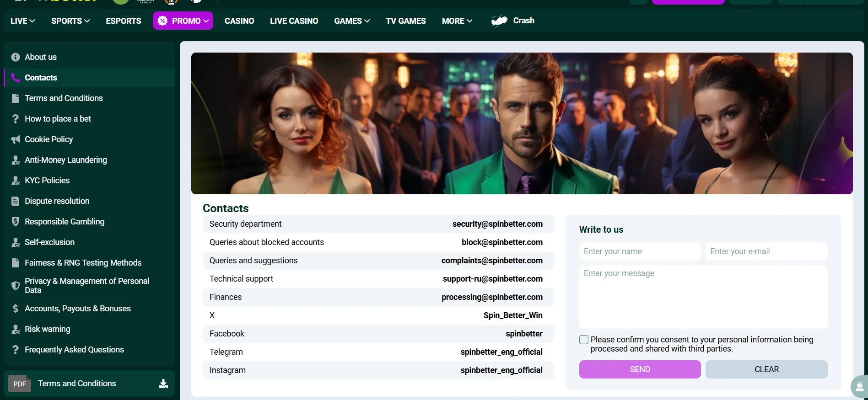Focus the Enter your message textarea

(703, 297)
